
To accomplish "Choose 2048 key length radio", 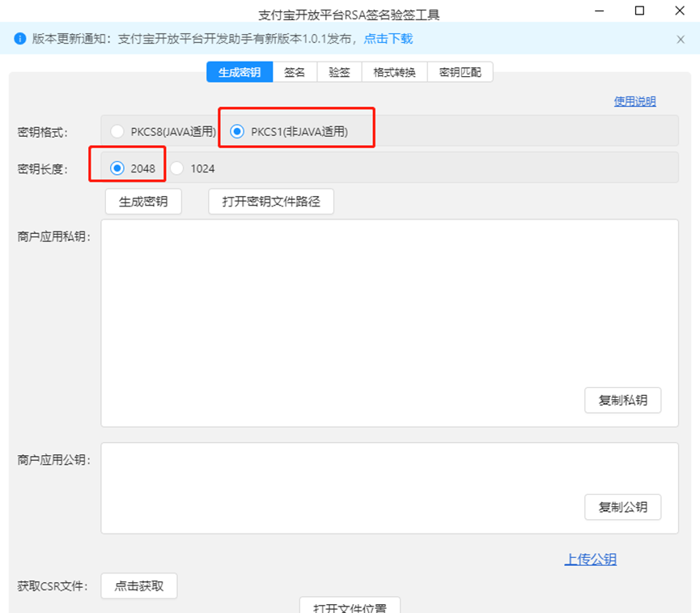I will click(117, 168).
